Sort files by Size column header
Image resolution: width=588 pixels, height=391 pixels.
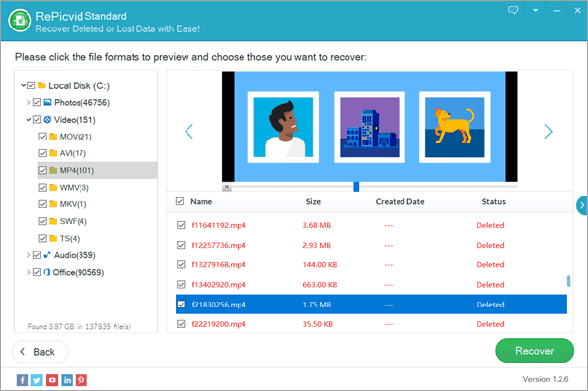pyautogui.click(x=313, y=201)
